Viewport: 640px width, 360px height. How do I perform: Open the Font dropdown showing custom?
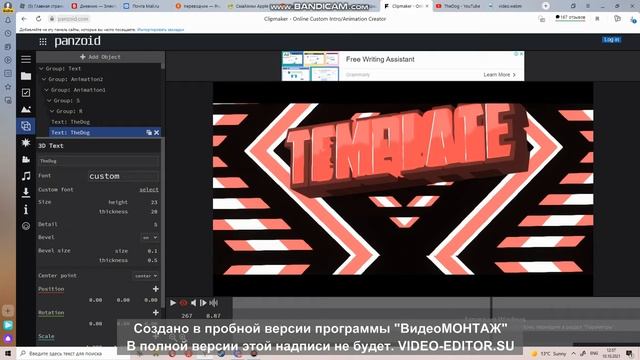coord(123,176)
